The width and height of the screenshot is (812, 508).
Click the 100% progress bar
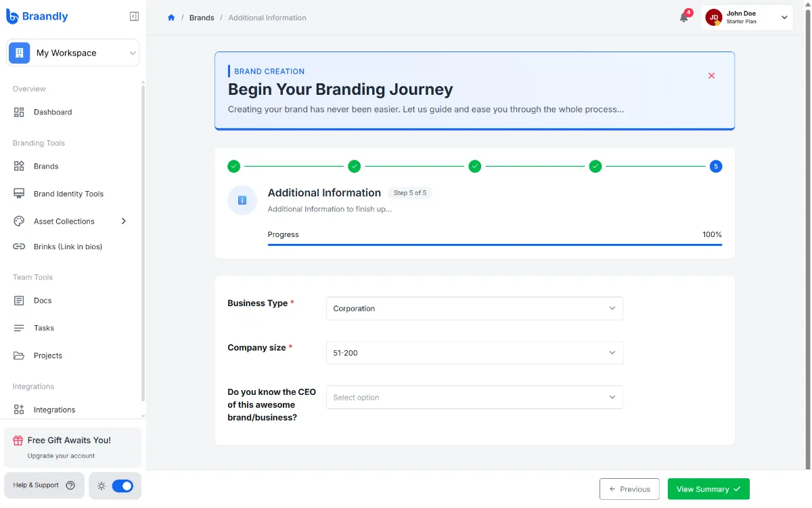495,244
